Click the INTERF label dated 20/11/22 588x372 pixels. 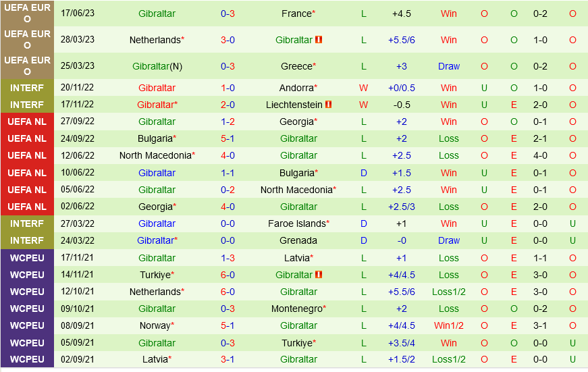(x=27, y=88)
